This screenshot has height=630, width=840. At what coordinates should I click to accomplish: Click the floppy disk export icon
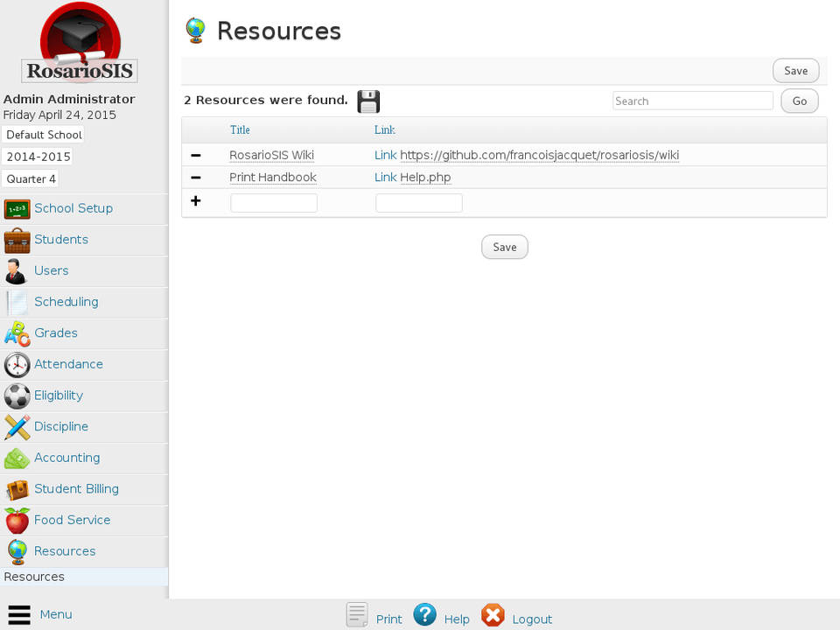tap(368, 101)
